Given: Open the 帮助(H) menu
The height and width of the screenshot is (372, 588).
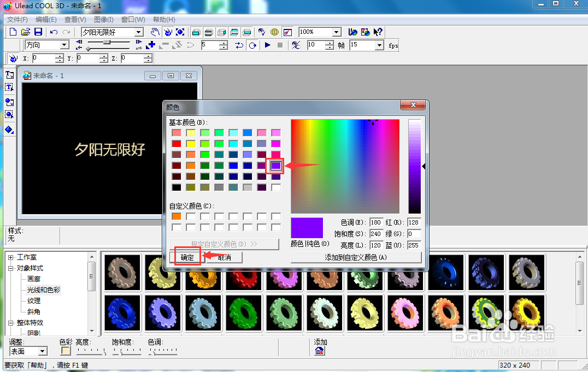Looking at the screenshot, I should coord(164,20).
